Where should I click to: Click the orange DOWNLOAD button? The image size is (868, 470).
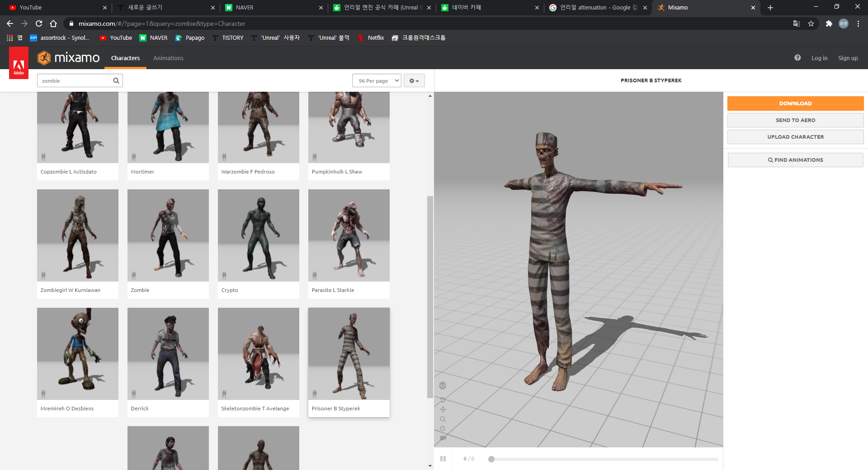coord(795,103)
